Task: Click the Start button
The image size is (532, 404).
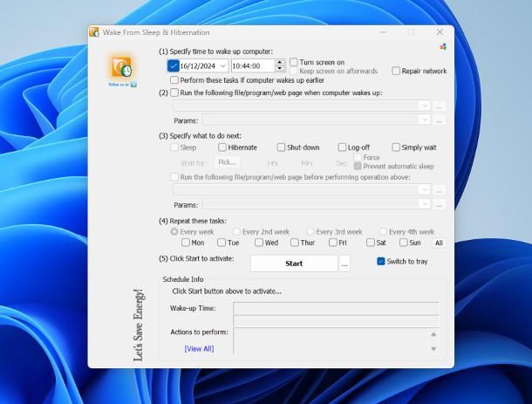Action: (294, 264)
